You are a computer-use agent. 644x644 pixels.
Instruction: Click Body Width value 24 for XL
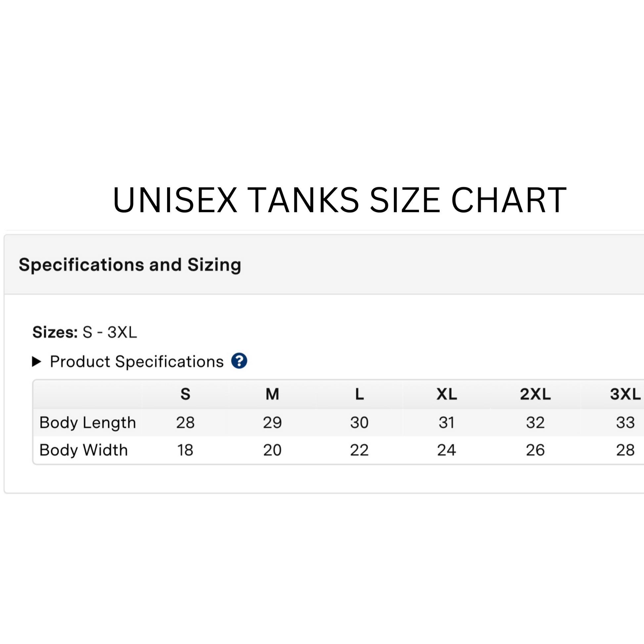point(447,450)
